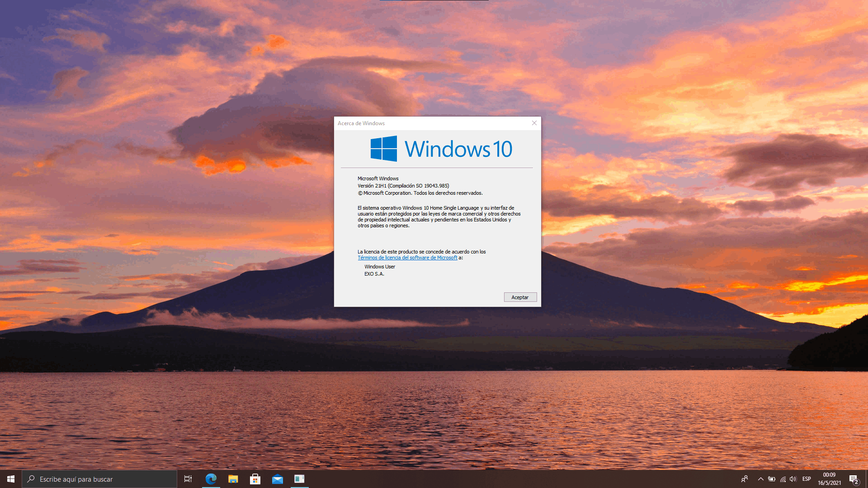Image resolution: width=868 pixels, height=488 pixels.
Task: Open the Wi-Fi network flyout
Action: (x=783, y=479)
